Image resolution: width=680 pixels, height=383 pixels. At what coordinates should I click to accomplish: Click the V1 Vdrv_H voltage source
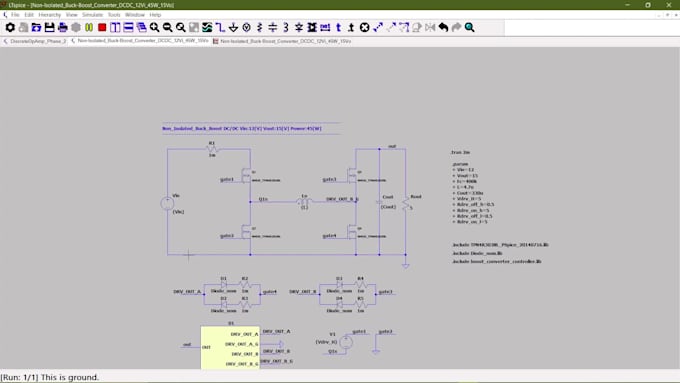(346, 343)
